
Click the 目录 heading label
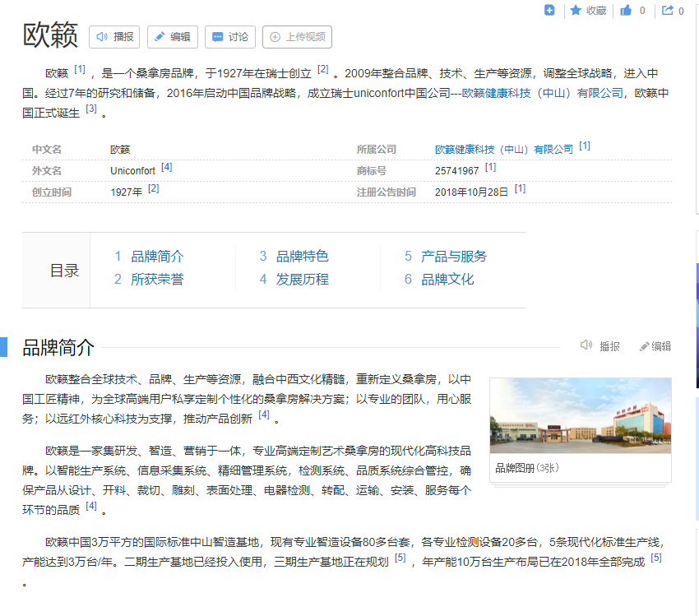65,271
